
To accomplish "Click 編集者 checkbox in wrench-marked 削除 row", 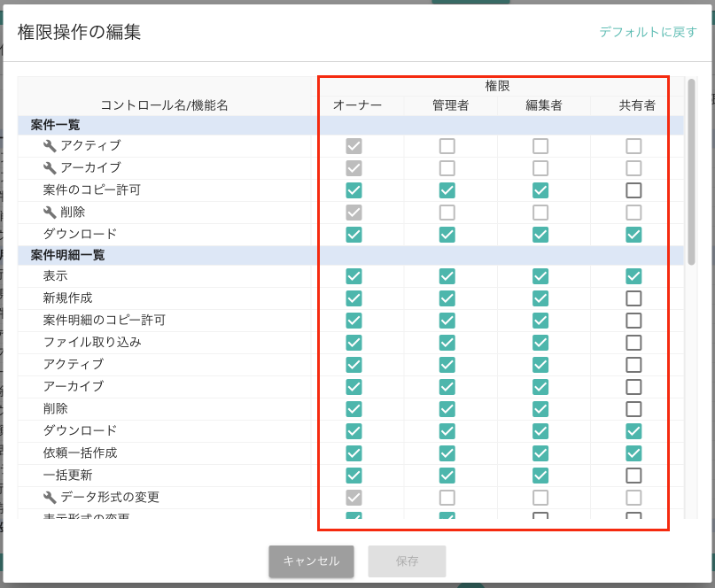I will pyautogui.click(x=540, y=213).
